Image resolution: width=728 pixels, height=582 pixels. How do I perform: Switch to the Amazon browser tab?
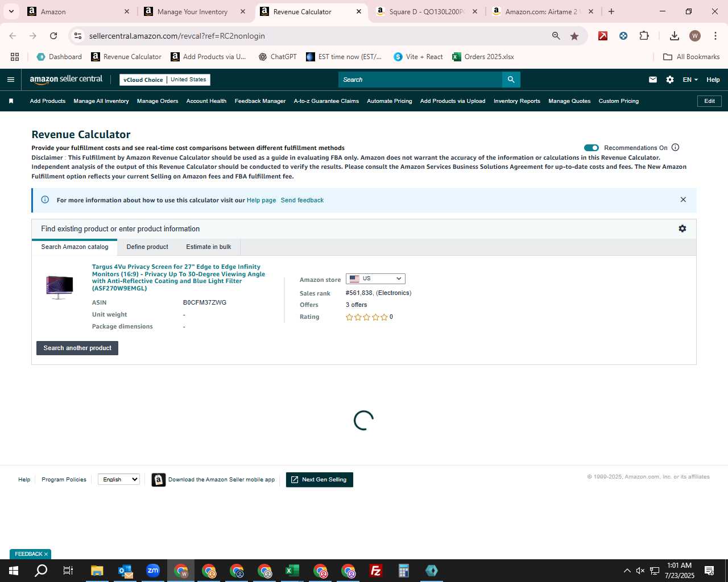click(x=80, y=11)
